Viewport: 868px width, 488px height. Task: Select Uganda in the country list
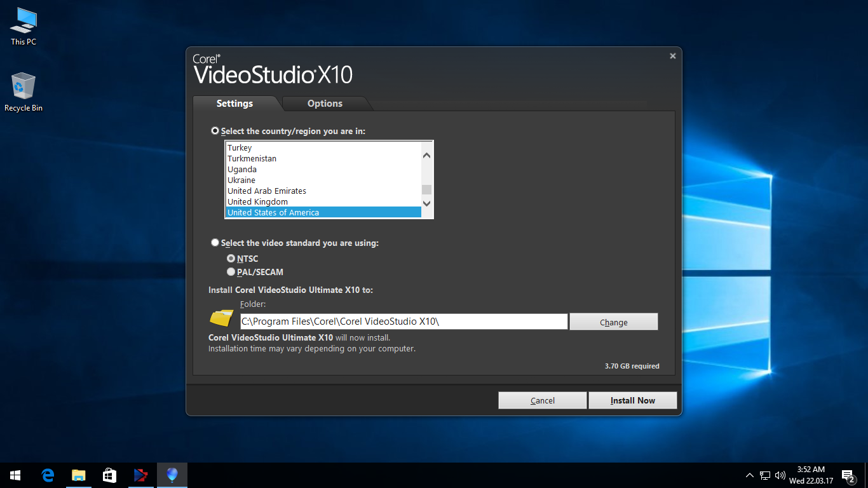coord(323,169)
